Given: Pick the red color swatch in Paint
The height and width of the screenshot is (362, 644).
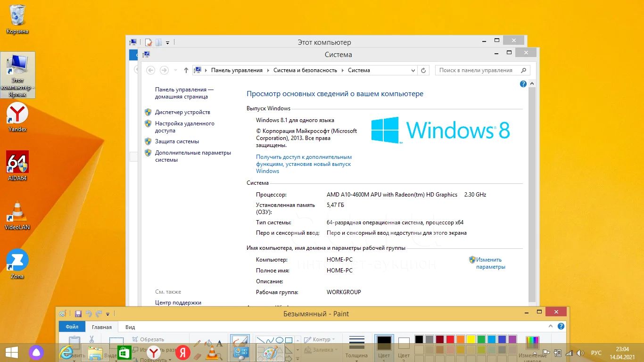Looking at the screenshot, I should 450,339.
